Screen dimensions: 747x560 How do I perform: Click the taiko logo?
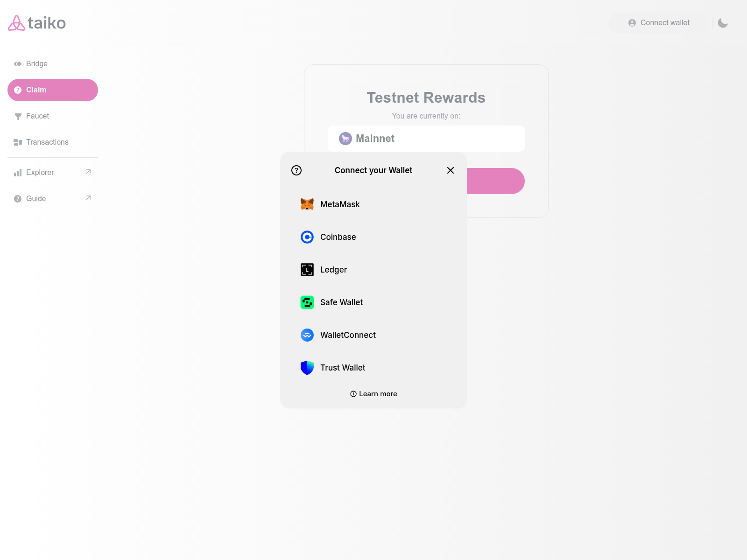coord(37,23)
